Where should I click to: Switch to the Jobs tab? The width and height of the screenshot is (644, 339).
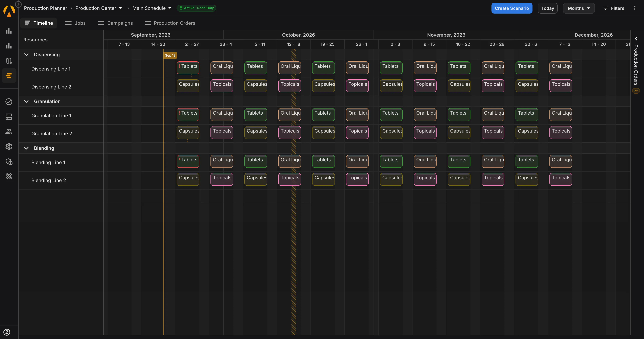(x=75, y=23)
